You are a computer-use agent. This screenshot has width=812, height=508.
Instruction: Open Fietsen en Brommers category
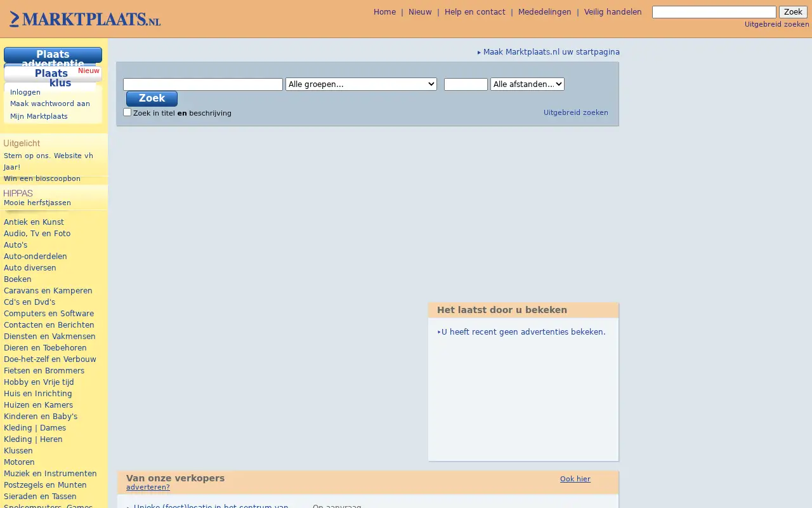coord(44,371)
